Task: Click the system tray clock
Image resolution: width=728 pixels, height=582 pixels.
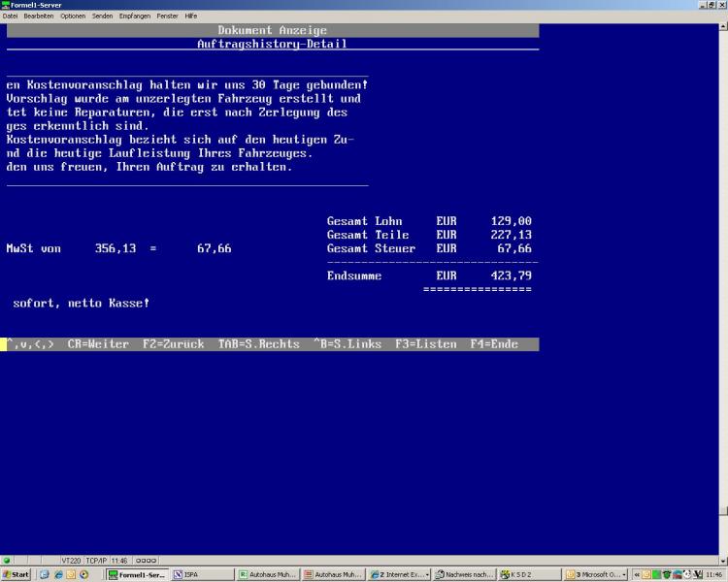Action: pyautogui.click(x=713, y=574)
